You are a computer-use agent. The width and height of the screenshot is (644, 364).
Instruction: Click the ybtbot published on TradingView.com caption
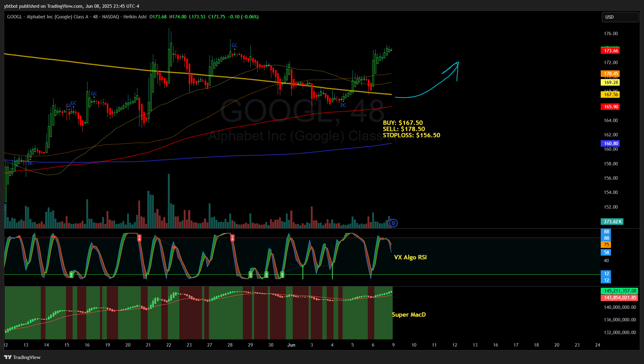[x=72, y=6]
